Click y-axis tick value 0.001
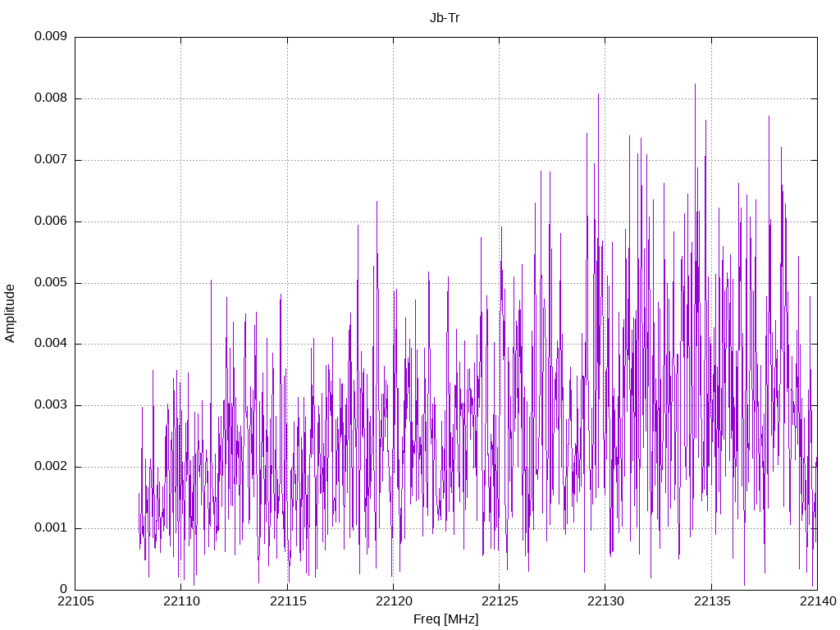This screenshot has height=630, width=840. tap(51, 527)
